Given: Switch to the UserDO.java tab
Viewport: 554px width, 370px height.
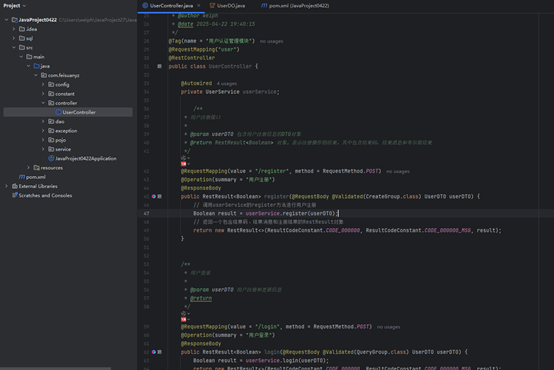Looking at the screenshot, I should (227, 6).
